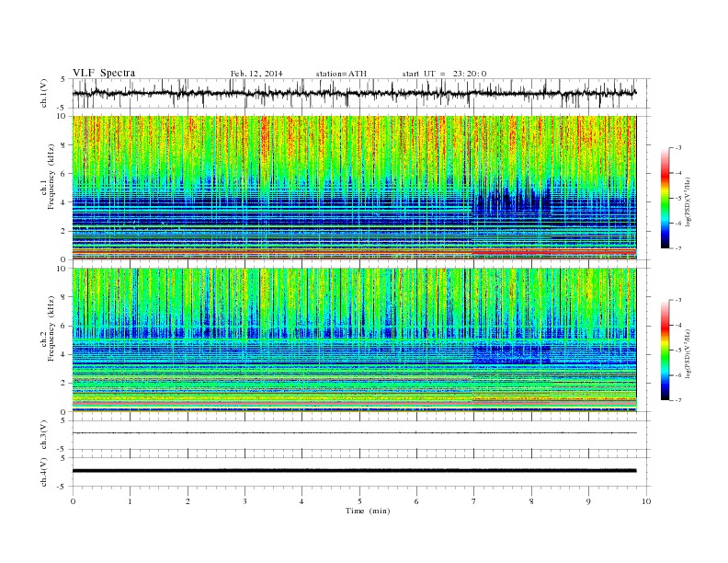Select the "start UT = 23:20:0" text
The image size is (728, 563).
pos(444,74)
